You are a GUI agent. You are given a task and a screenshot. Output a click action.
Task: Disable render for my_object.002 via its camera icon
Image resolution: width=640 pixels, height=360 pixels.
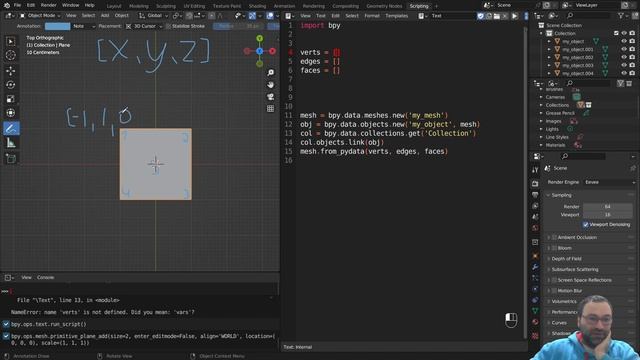pos(632,58)
